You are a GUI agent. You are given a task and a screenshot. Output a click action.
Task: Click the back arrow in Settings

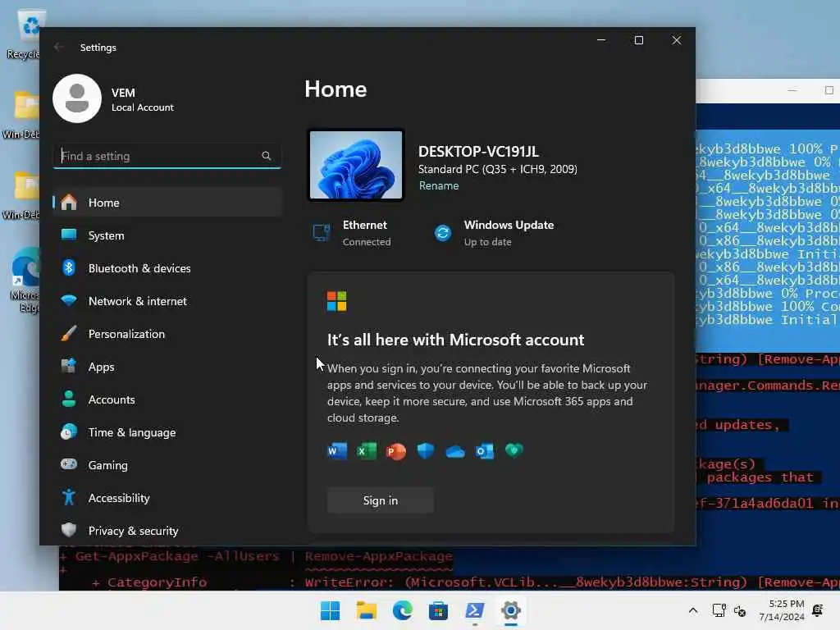point(58,47)
